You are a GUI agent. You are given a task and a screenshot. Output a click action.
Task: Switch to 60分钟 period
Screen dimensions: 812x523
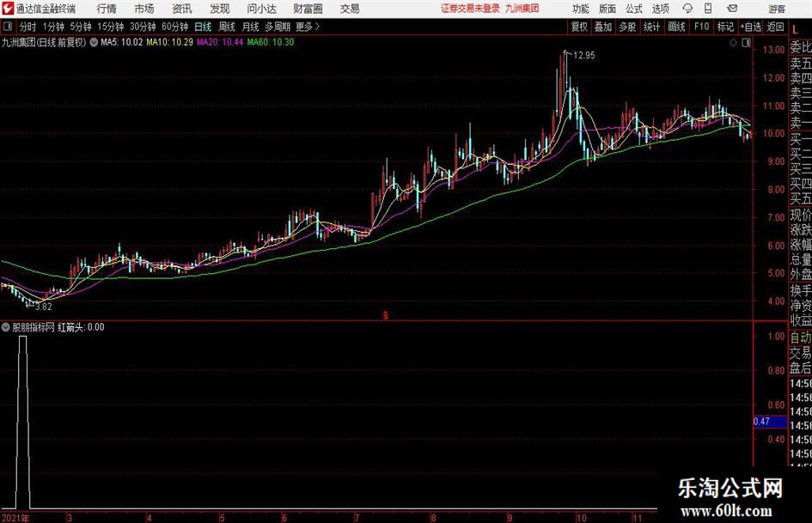(x=174, y=27)
